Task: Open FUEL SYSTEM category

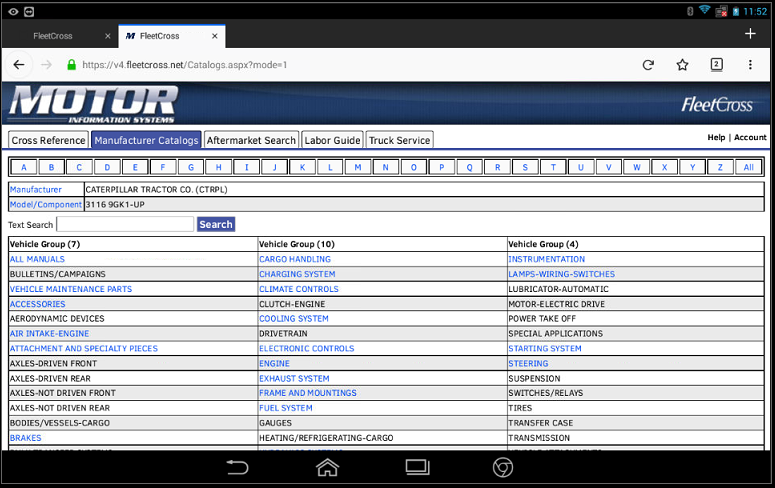Action: 286,408
